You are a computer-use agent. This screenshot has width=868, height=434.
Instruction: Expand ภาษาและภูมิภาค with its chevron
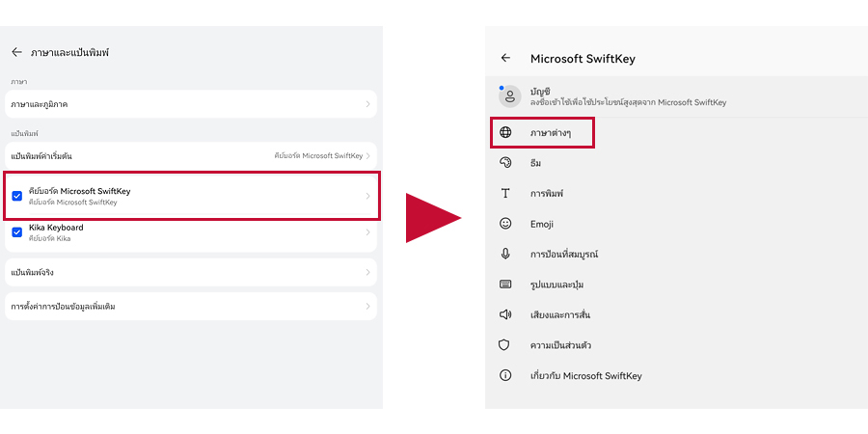[x=367, y=103]
